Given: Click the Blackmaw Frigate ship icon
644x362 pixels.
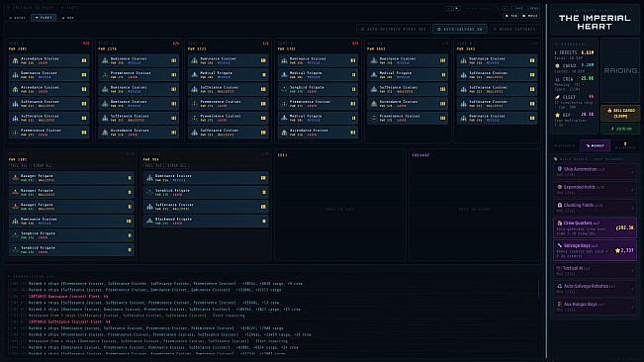Looking at the screenshot, I should (x=150, y=221).
